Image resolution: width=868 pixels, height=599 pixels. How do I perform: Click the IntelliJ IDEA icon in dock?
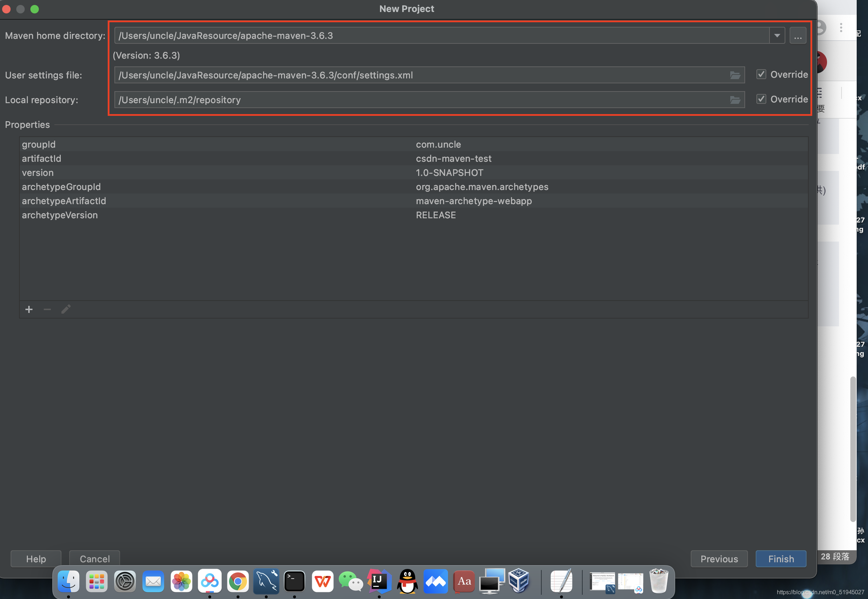coord(379,581)
